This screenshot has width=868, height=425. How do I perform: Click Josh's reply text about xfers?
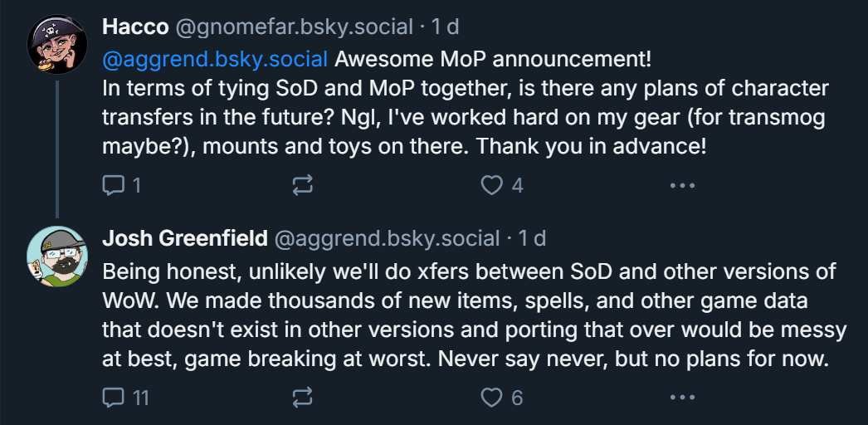pos(475,315)
